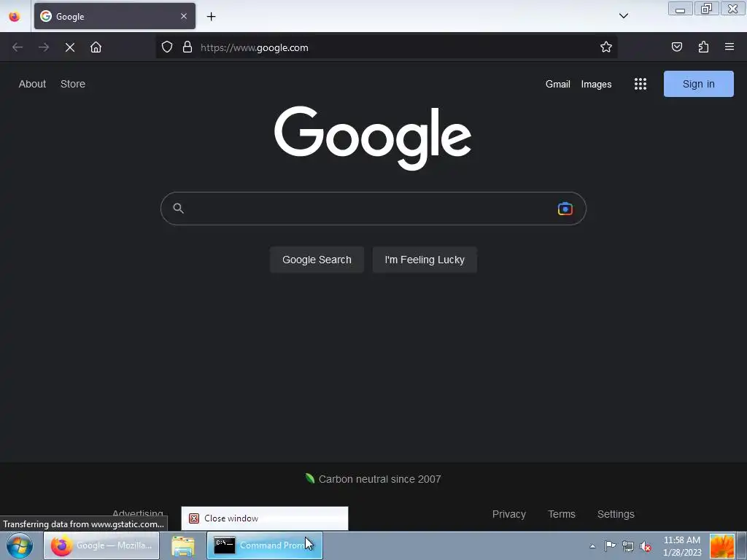Go forward with the forward arrow

[x=44, y=47]
